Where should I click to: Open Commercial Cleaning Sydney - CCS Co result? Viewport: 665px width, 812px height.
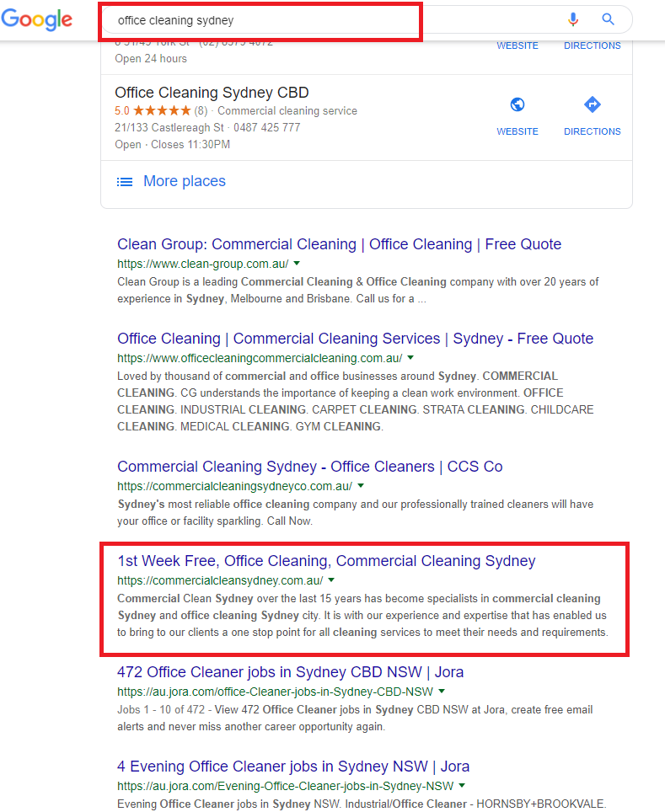[x=309, y=467]
